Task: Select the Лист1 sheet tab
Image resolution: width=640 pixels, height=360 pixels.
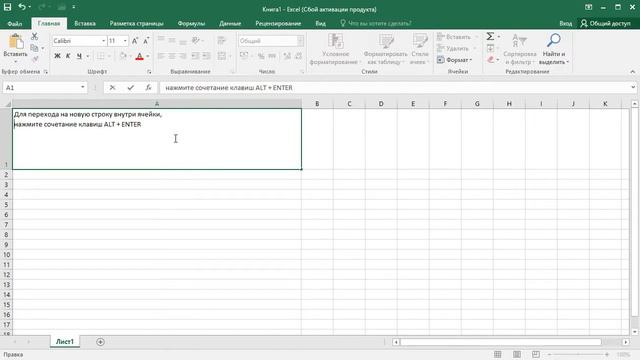Action: pyautogui.click(x=65, y=342)
